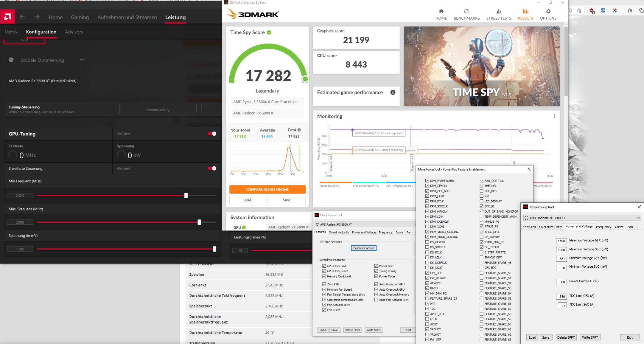This screenshot has width=644, height=344.
Task: Open 3DMark STRESS TESTS icon
Action: click(x=499, y=11)
